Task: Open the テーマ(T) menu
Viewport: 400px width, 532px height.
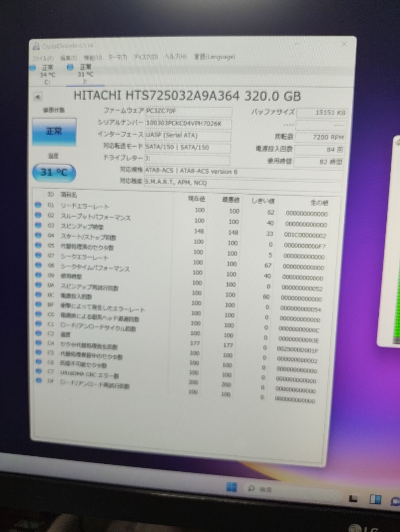Action: (x=118, y=58)
